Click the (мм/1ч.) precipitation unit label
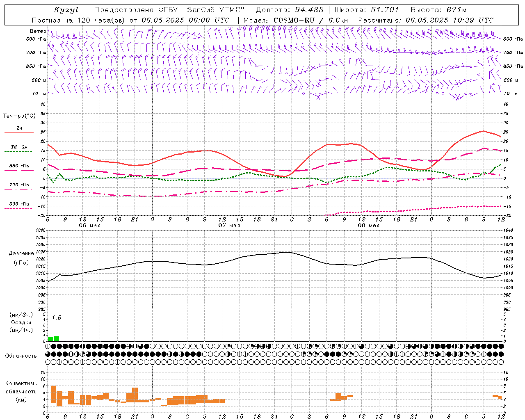 click(x=21, y=330)
